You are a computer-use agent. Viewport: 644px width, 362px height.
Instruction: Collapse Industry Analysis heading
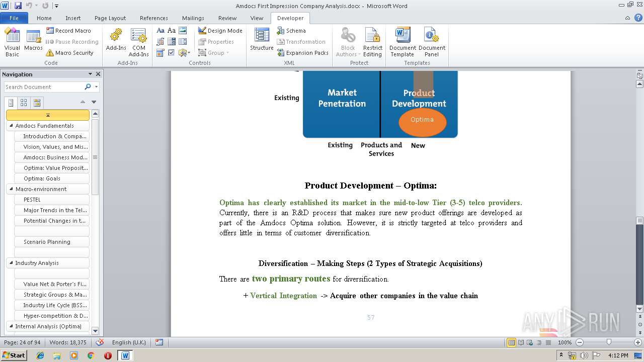[x=12, y=263]
